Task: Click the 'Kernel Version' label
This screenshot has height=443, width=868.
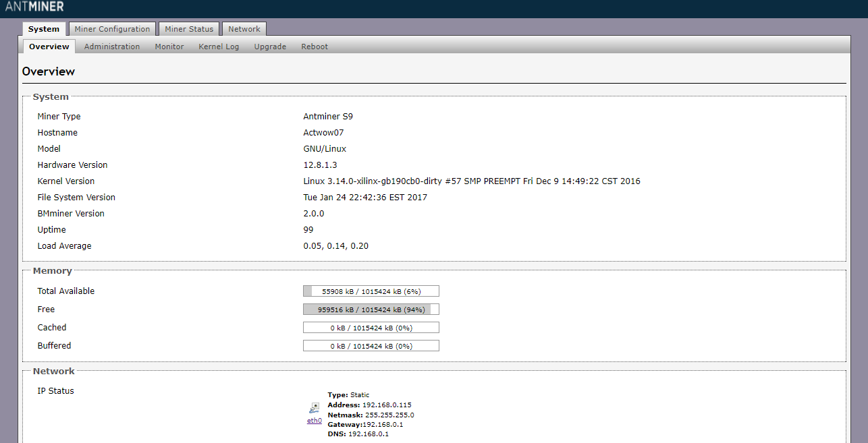Action: tap(66, 181)
